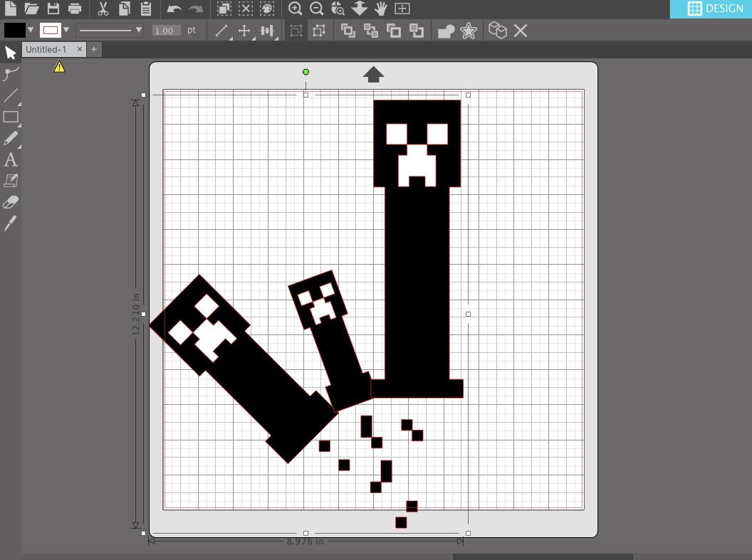The image size is (752, 560).
Task: Choose the Select arrow tool
Action: (x=11, y=53)
